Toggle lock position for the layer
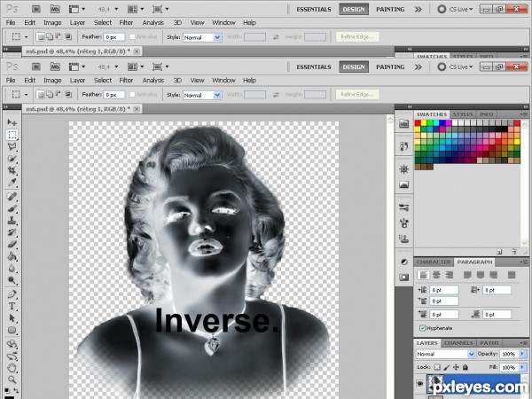This screenshot has height=399, width=532. point(456,367)
